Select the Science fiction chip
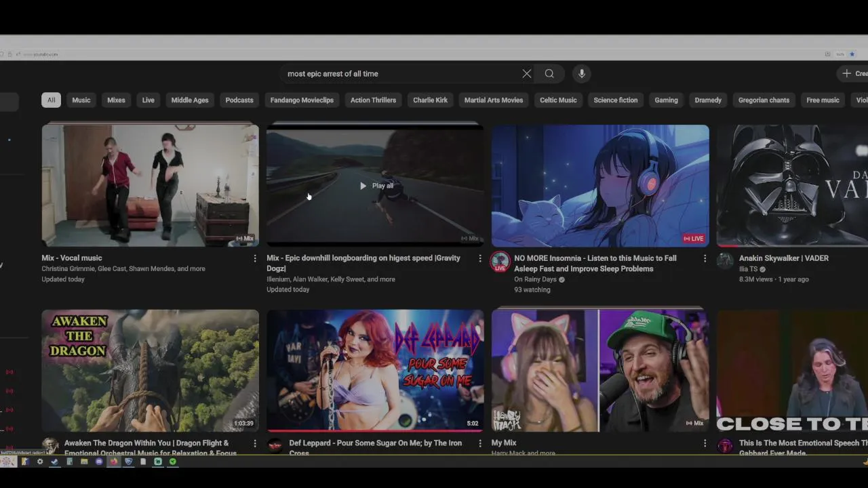The width and height of the screenshot is (868, 488). pyautogui.click(x=616, y=100)
